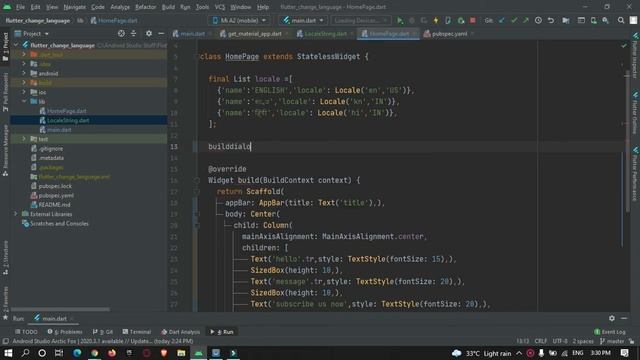Open the main.dart run configuration dropdown

click(x=304, y=20)
